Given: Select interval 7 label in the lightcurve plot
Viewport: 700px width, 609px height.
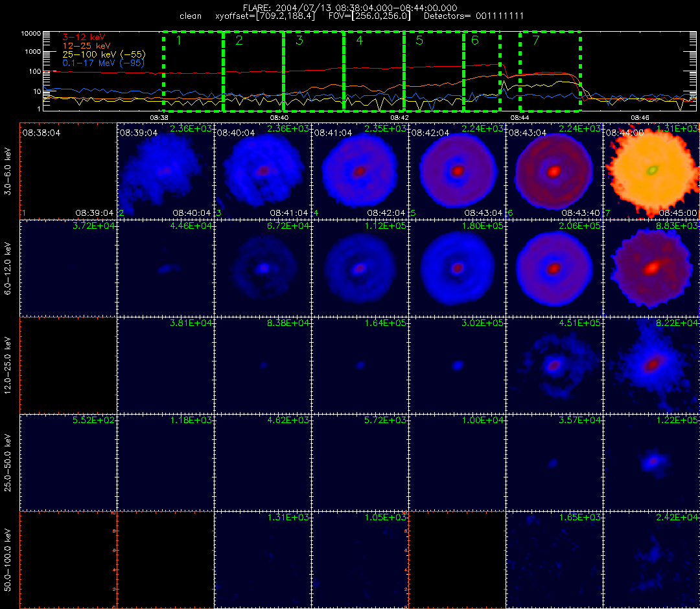Looking at the screenshot, I should (x=536, y=41).
